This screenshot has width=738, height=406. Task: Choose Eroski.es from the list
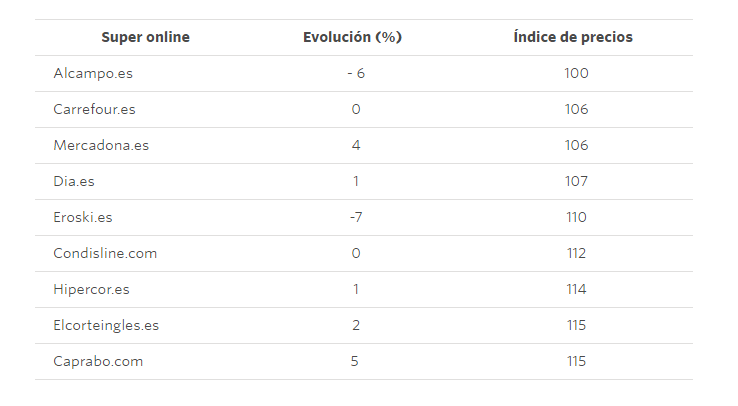point(84,217)
